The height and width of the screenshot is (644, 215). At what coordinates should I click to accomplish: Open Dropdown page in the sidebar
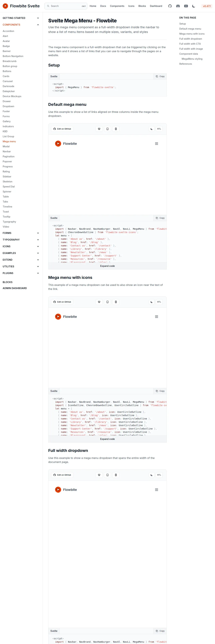[8, 106]
